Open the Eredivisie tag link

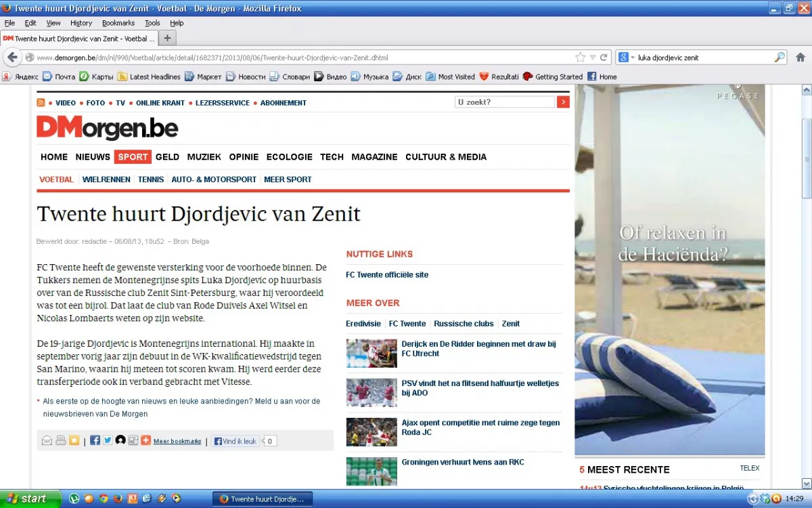(x=363, y=324)
